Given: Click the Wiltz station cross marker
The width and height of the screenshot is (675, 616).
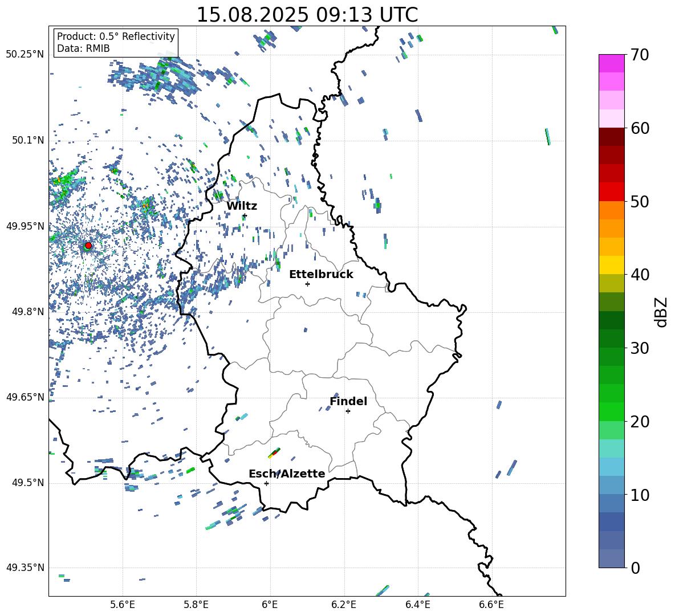Looking at the screenshot, I should (245, 216).
